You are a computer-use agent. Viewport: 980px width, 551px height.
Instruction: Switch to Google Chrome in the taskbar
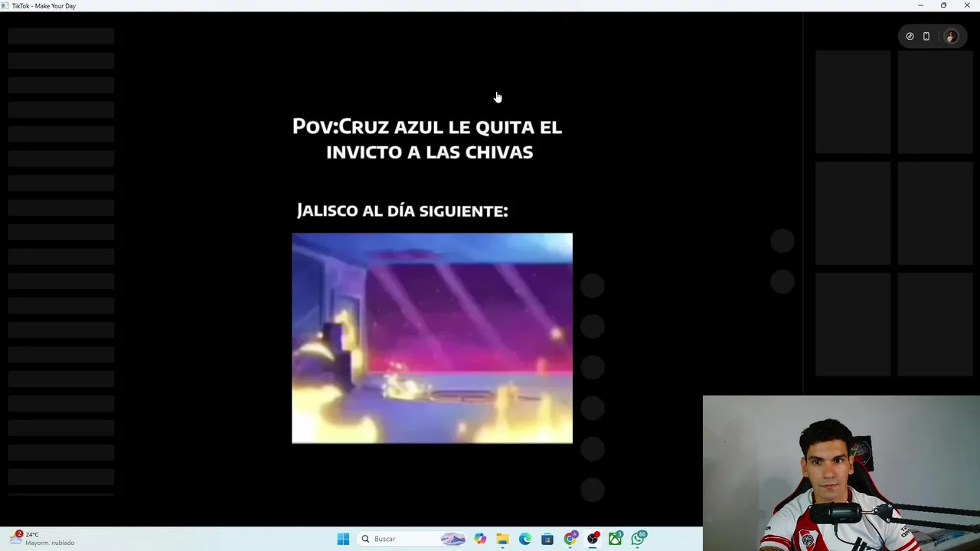pos(570,539)
